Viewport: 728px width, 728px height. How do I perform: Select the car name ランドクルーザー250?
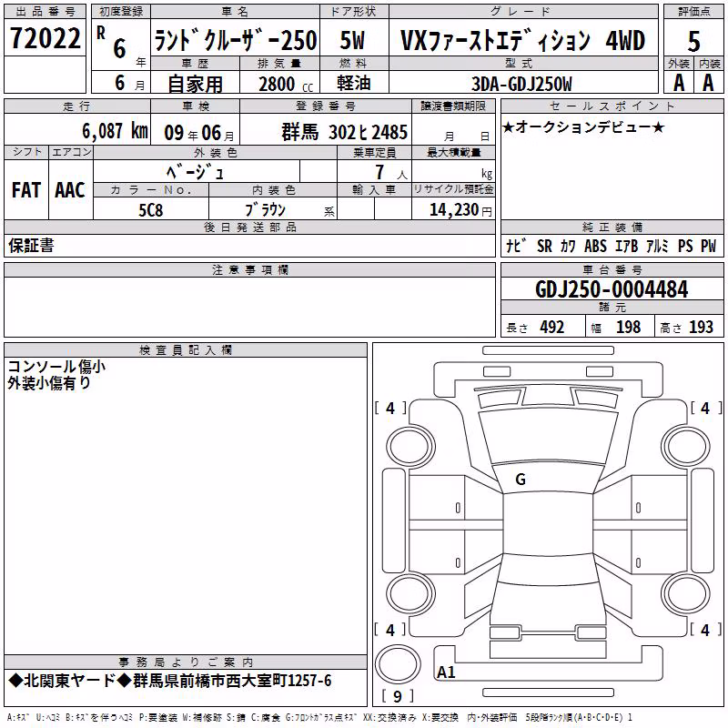point(236,40)
